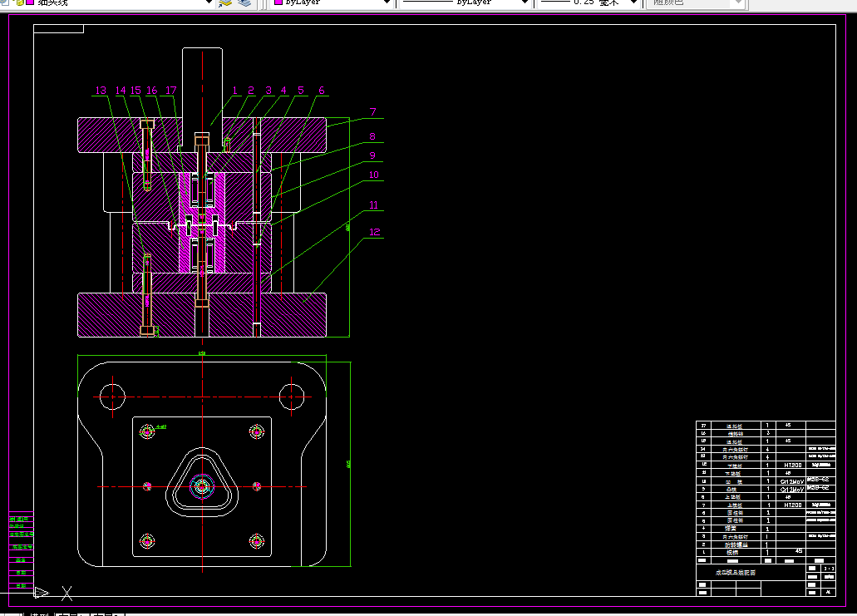This screenshot has height=616, width=857.
Task: Click the UCS origin arrow icon
Action: tap(42, 593)
